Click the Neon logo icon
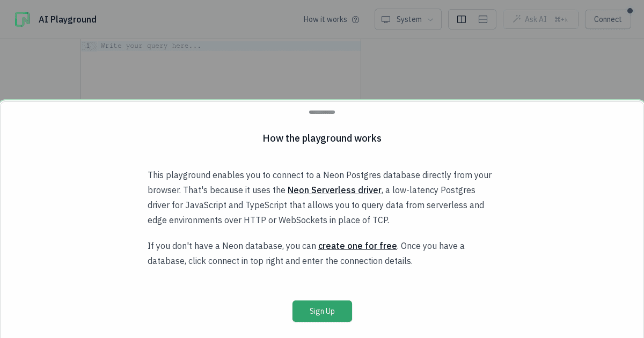644x338 pixels. click(x=23, y=19)
